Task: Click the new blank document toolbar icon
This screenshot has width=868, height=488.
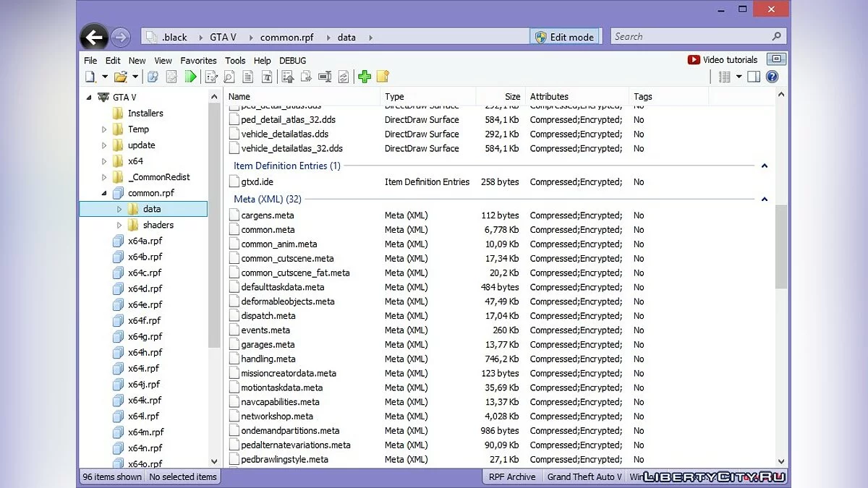Action: tap(90, 77)
